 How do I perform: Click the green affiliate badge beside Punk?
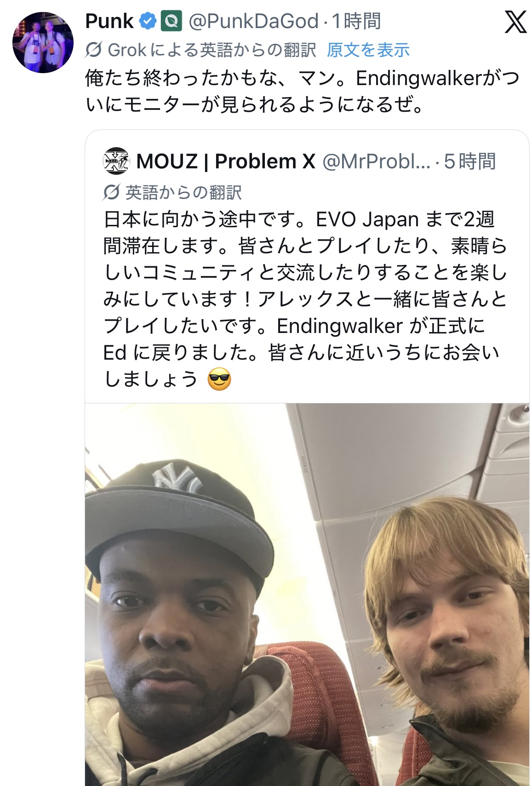[172, 21]
